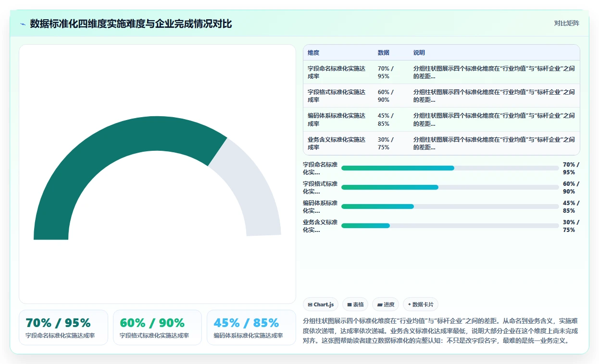Click the 编码体系标准化 progress bar
Screen dimensions: 599x364
(x=450, y=206)
